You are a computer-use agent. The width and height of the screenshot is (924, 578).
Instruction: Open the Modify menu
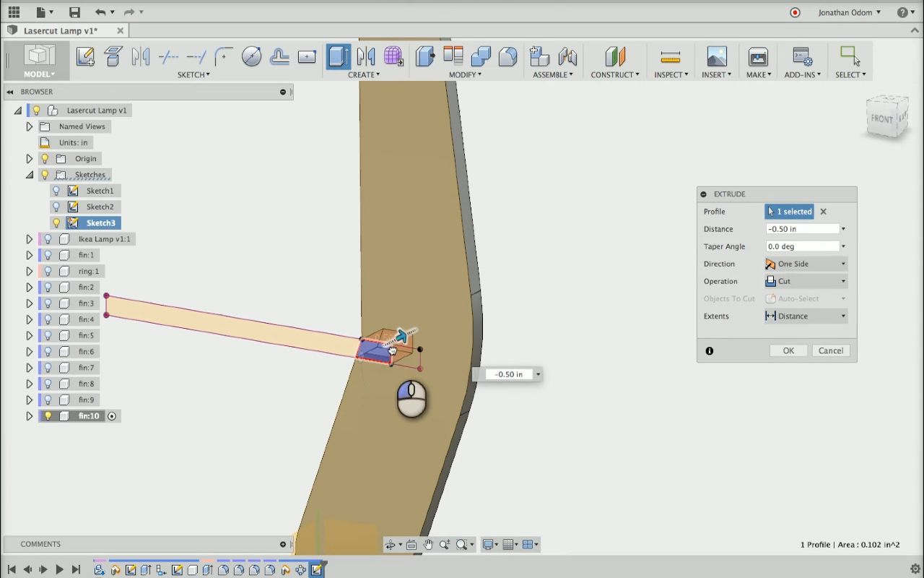point(465,74)
